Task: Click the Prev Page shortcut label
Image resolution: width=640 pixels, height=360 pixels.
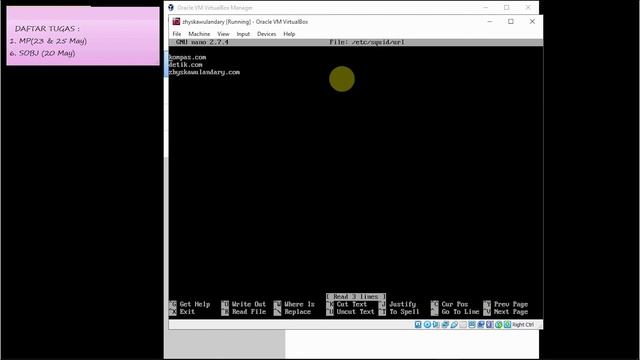Action: [511, 304]
